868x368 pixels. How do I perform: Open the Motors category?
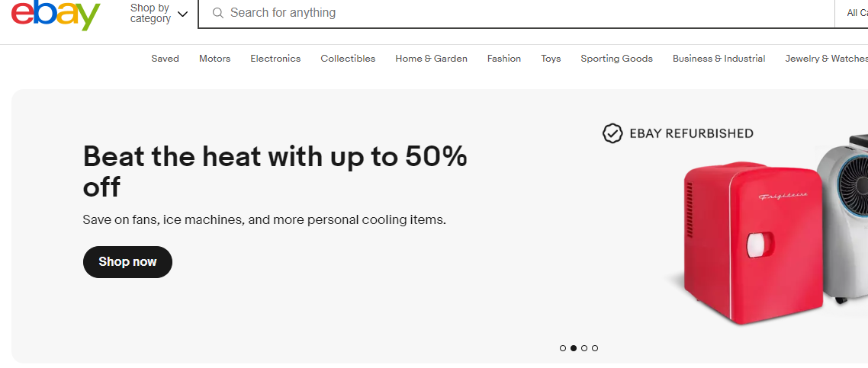[x=214, y=59]
